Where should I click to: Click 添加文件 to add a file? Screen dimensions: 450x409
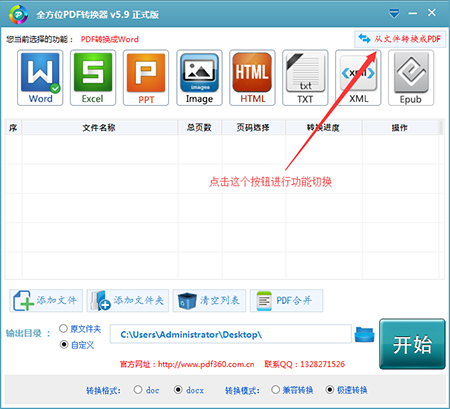pos(46,301)
